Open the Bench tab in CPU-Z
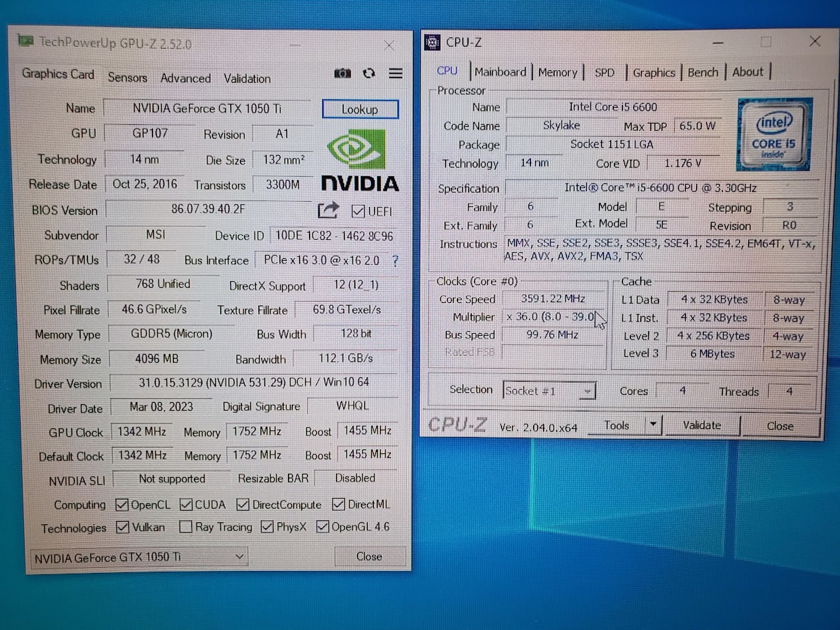 click(703, 72)
